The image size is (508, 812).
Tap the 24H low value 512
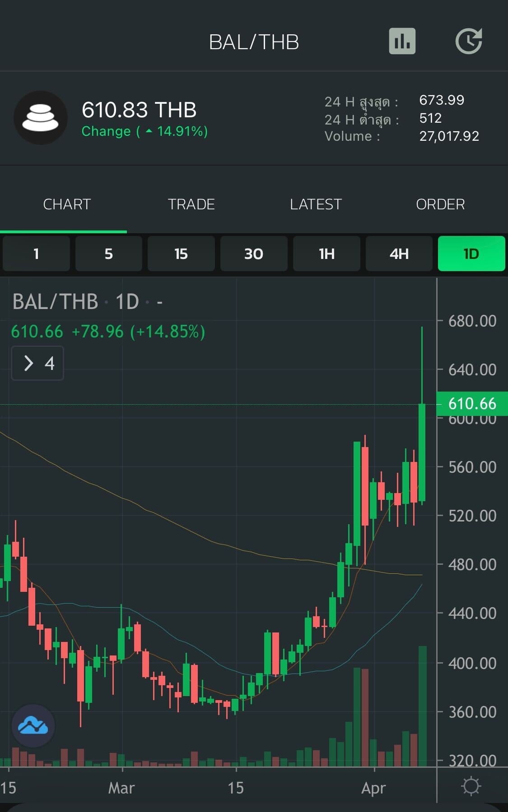[x=430, y=118]
